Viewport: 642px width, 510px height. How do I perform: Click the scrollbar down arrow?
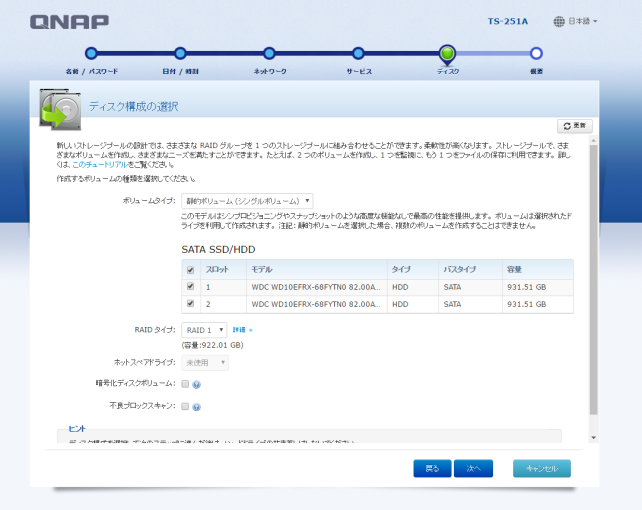tap(593, 438)
